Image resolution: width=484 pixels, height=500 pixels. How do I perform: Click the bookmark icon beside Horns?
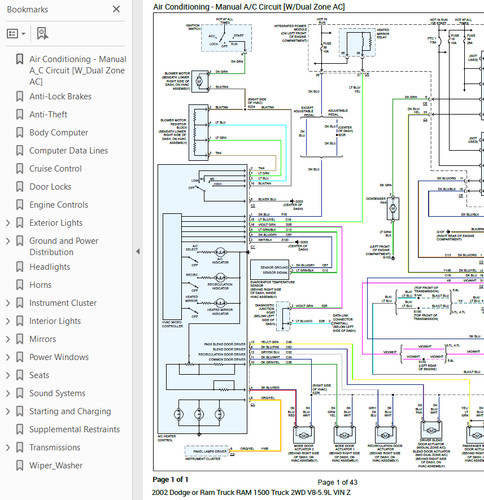pyautogui.click(x=20, y=285)
